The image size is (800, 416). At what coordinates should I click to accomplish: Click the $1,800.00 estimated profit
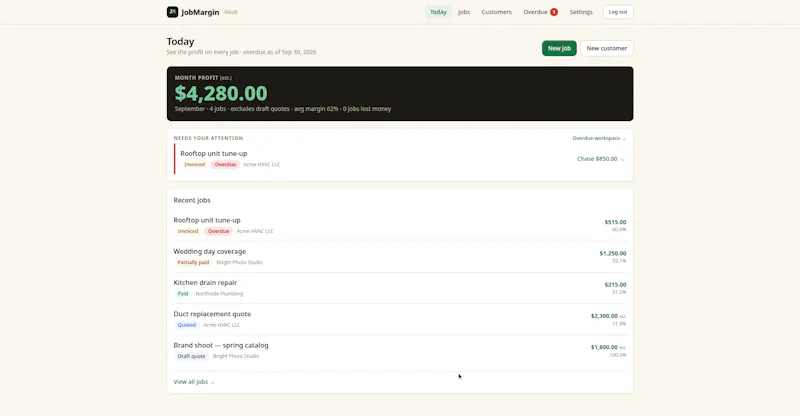(x=604, y=347)
